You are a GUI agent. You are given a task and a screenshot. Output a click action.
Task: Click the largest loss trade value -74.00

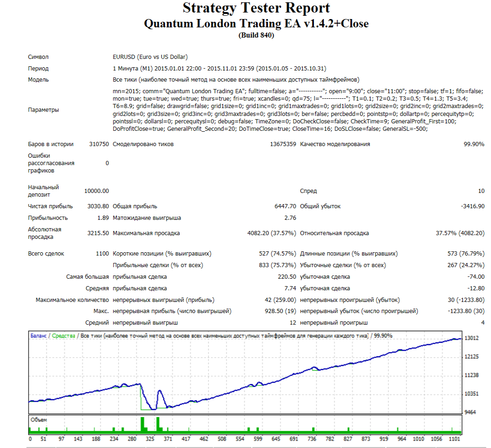coord(475,276)
